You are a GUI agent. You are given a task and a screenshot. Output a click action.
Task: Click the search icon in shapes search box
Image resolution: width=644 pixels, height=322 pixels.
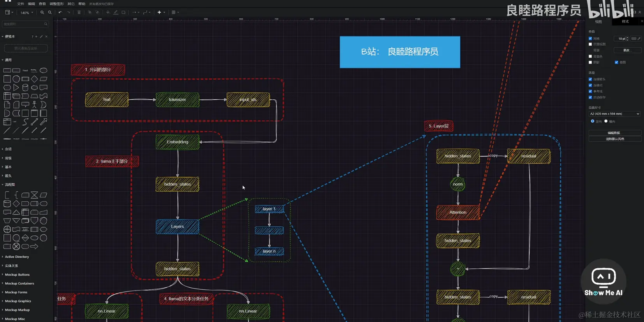[46, 24]
